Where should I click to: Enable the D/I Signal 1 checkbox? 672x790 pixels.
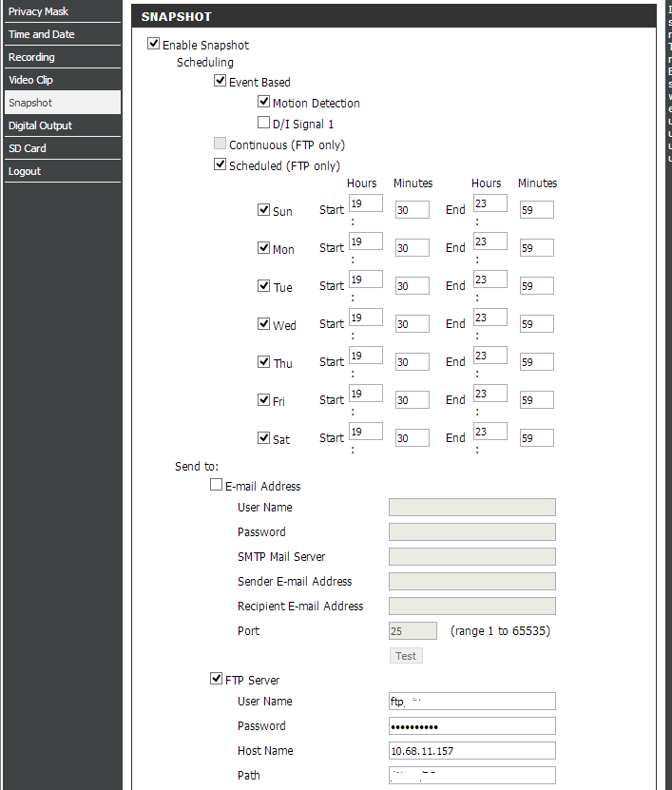[264, 123]
